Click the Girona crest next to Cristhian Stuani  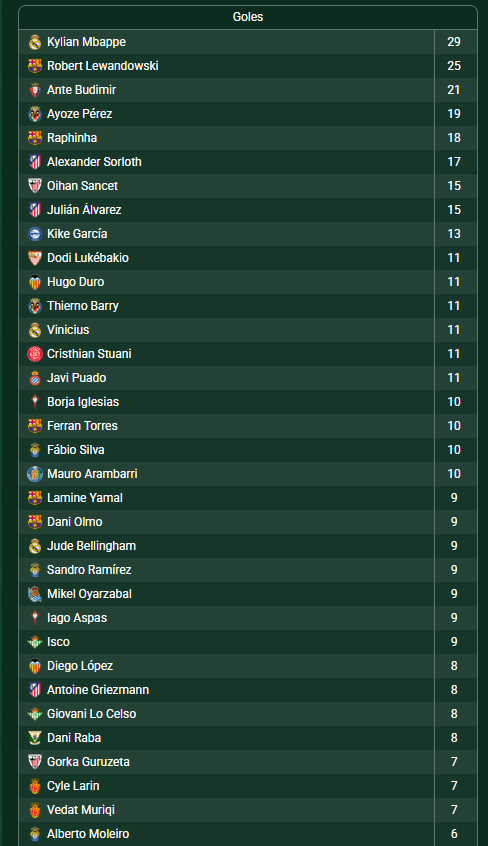point(35,354)
